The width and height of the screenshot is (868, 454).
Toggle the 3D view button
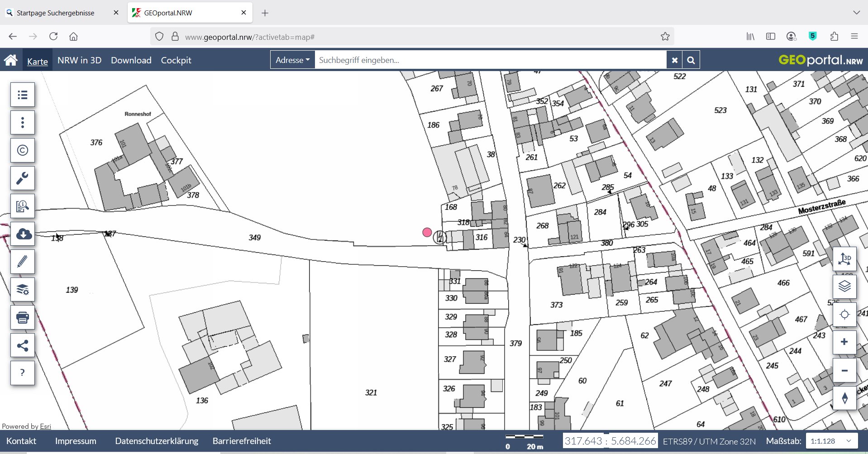click(844, 259)
